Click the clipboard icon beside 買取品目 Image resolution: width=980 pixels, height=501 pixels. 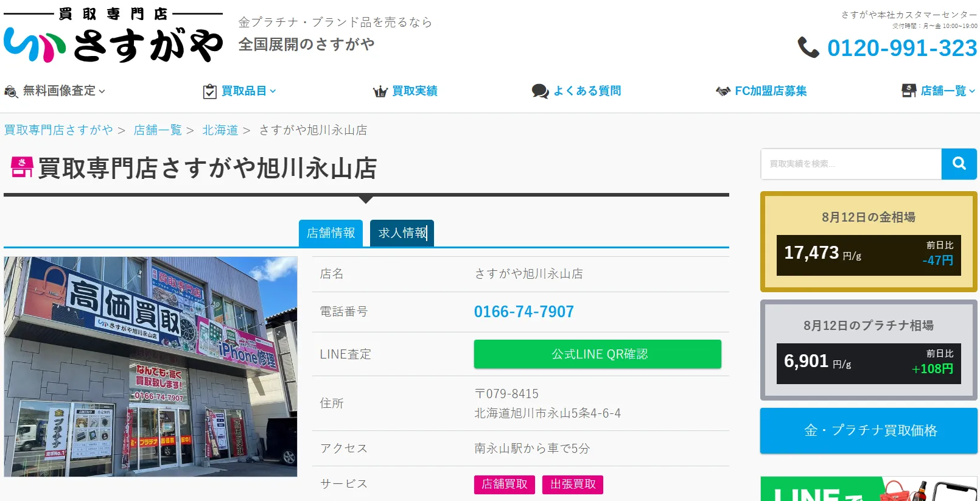(x=209, y=91)
